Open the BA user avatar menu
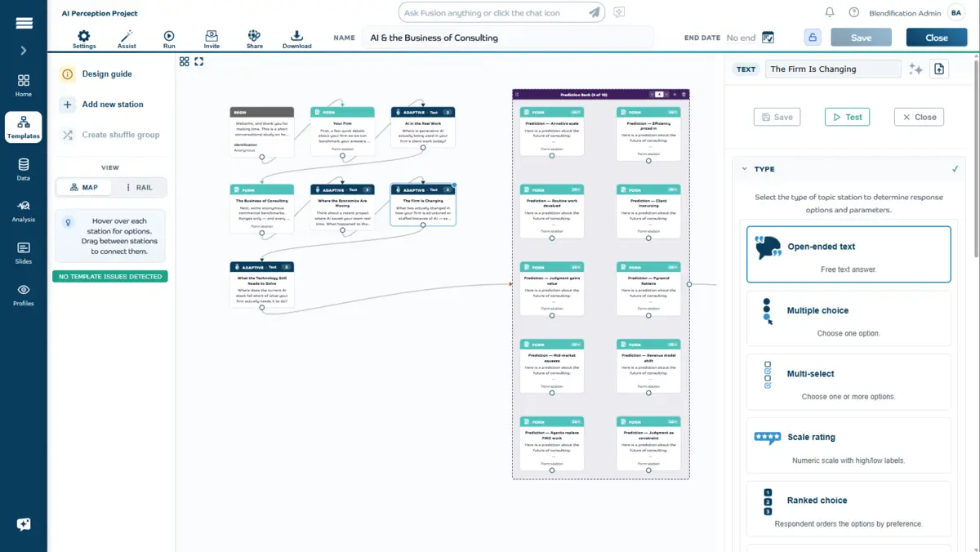The height and width of the screenshot is (552, 980). 955,12
